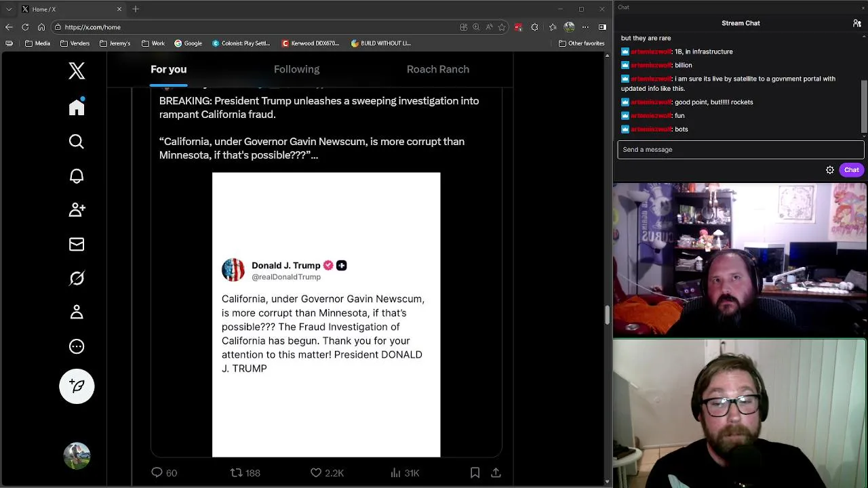Click "BREAKING: President Trump unleashes" post text
The height and width of the screenshot is (488, 868).
[319, 108]
